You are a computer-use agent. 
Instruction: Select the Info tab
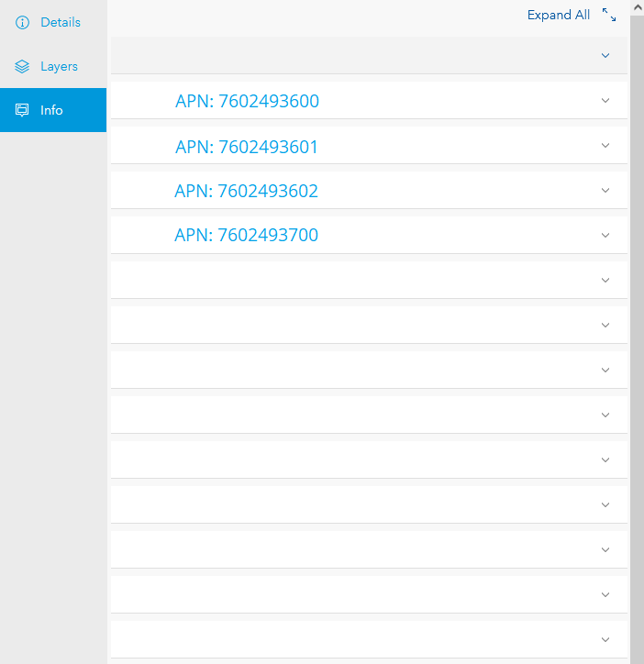point(53,110)
